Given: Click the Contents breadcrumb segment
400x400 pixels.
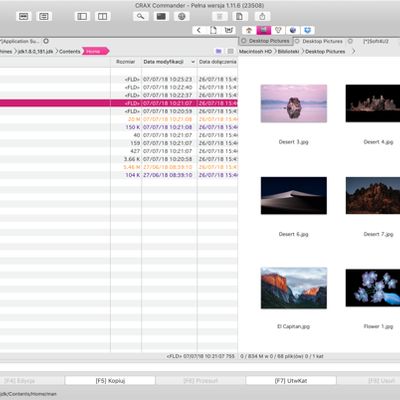Looking at the screenshot, I should [x=69, y=51].
